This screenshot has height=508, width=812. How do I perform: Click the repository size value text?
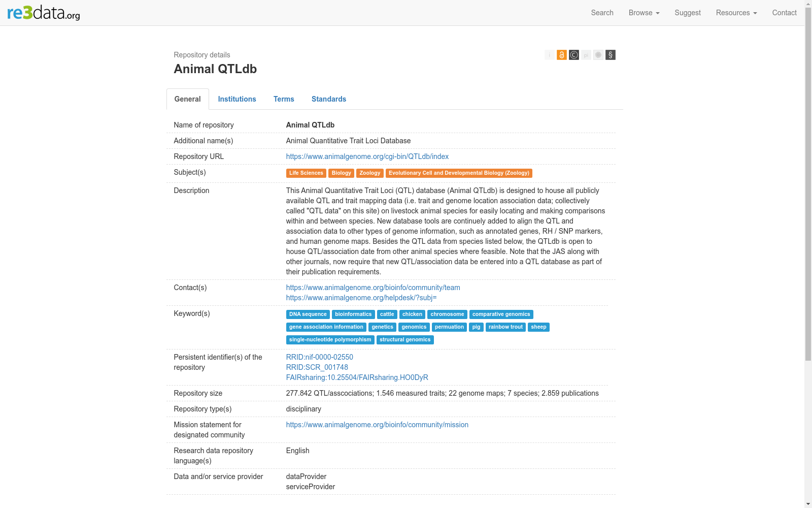[443, 393]
